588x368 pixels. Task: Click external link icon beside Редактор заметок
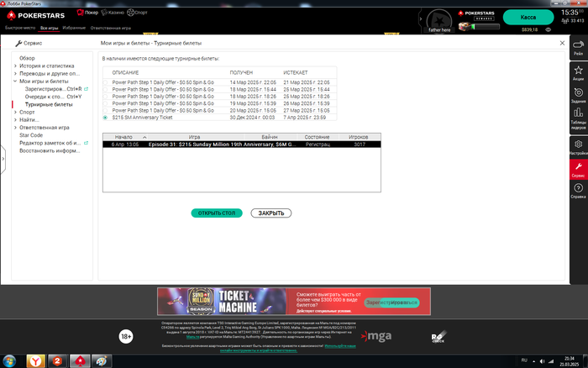pos(87,143)
